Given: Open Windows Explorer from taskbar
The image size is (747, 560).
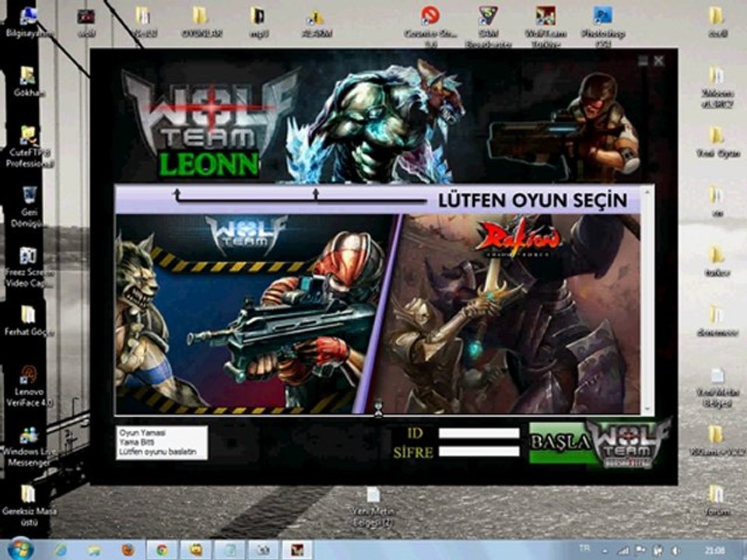Looking at the screenshot, I should [94, 550].
